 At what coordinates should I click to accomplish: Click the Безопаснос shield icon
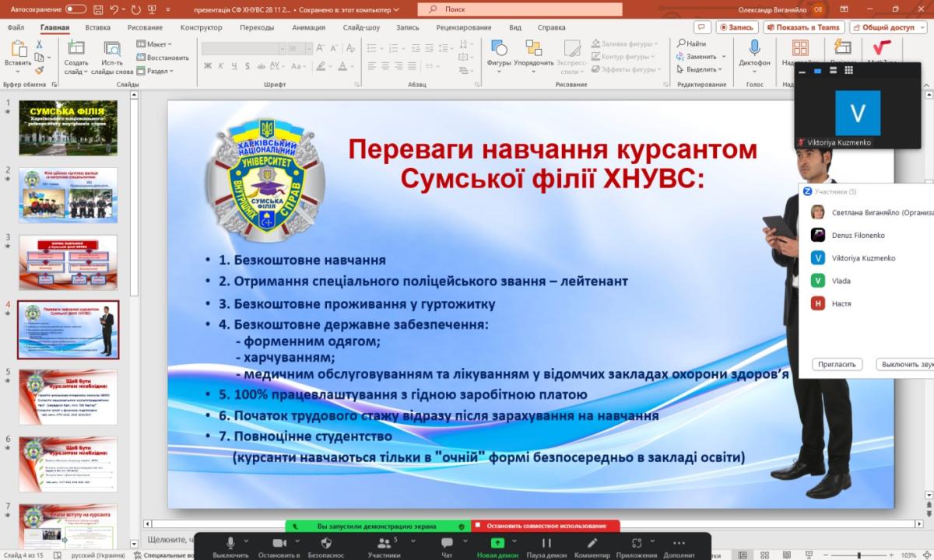(326, 543)
